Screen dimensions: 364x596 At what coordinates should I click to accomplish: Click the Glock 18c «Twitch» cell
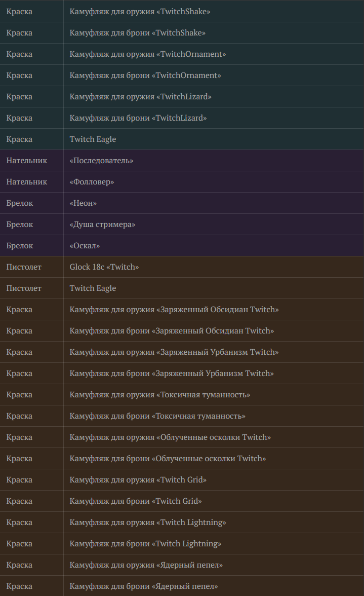(214, 267)
